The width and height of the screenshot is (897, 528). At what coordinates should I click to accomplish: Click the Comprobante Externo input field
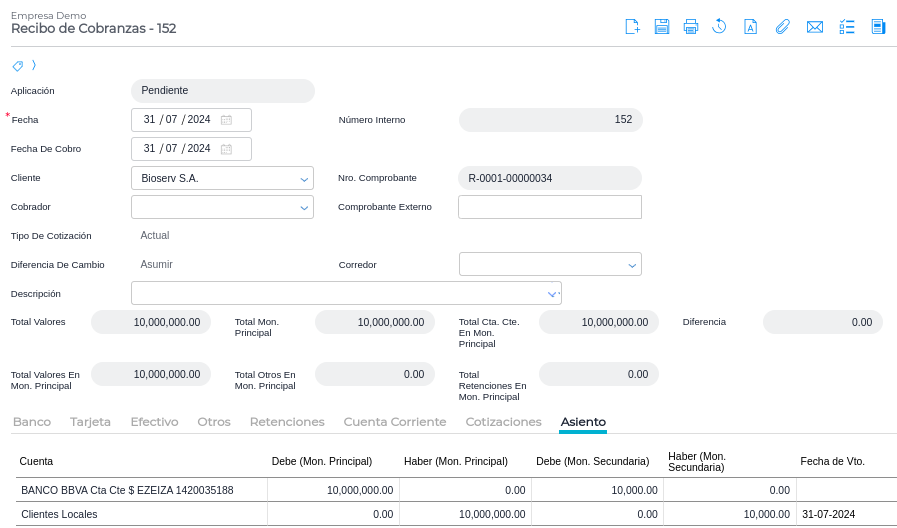pos(549,207)
